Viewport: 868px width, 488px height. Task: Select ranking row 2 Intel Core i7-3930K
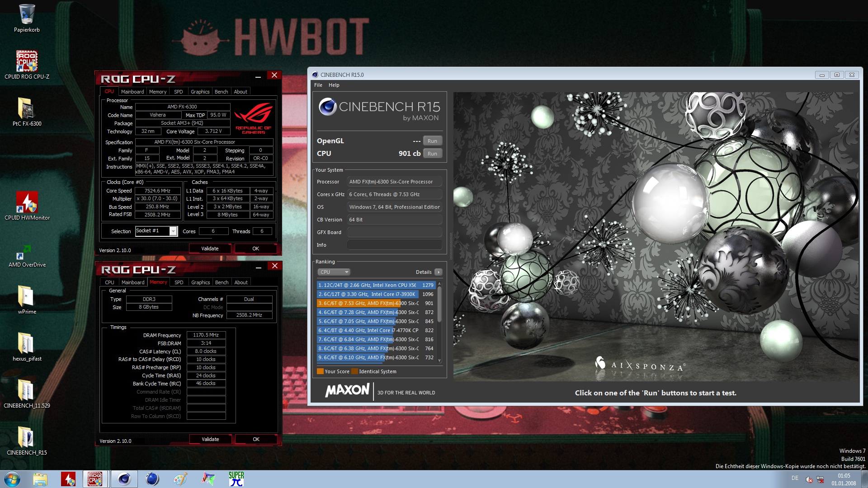coord(376,294)
